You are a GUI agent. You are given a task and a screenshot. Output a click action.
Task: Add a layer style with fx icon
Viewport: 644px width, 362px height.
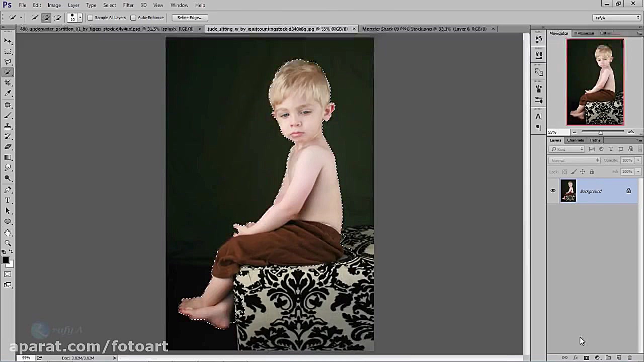(x=576, y=358)
